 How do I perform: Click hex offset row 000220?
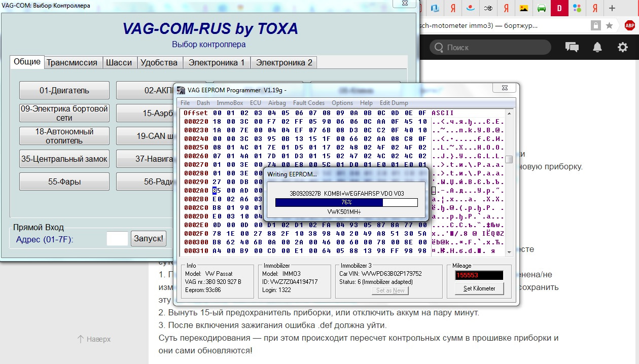(196, 122)
